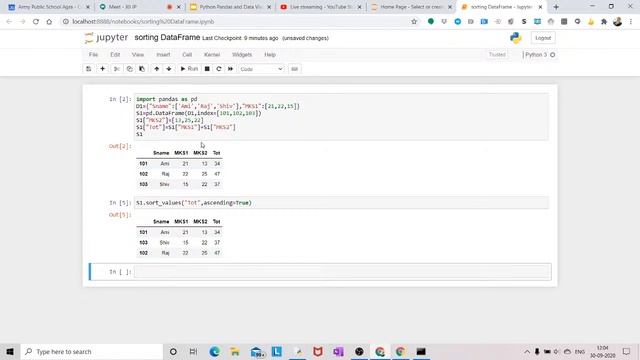640x360 pixels.
Task: Cut the selected cell with scissors icon
Action: click(x=117, y=69)
